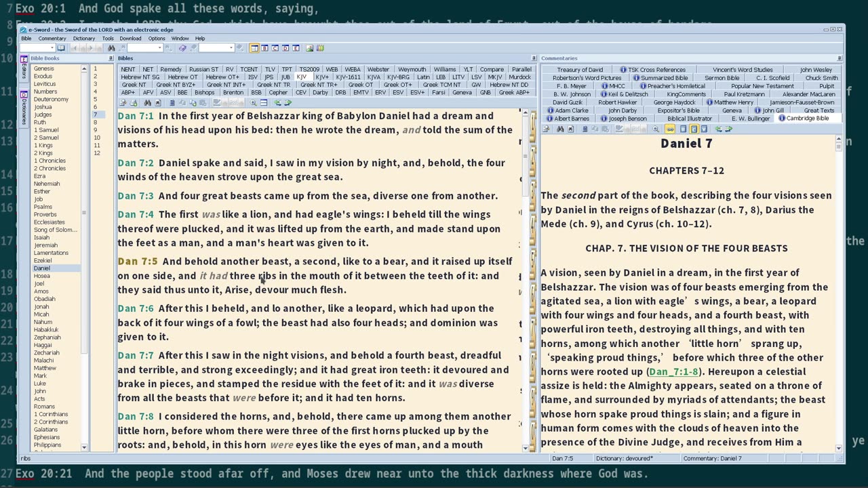Expand the dictionary lookup combo box
Viewport: 868px width, 488px height.
[231, 48]
